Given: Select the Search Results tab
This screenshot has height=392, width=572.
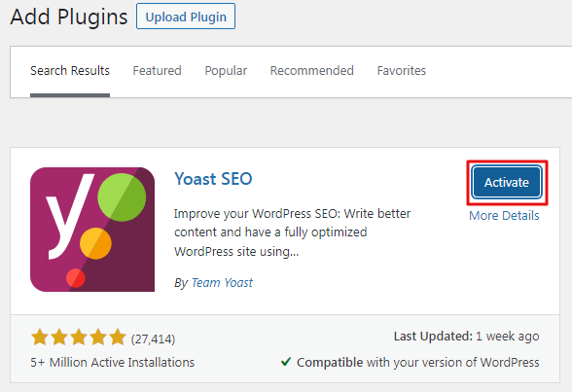Looking at the screenshot, I should point(70,71).
